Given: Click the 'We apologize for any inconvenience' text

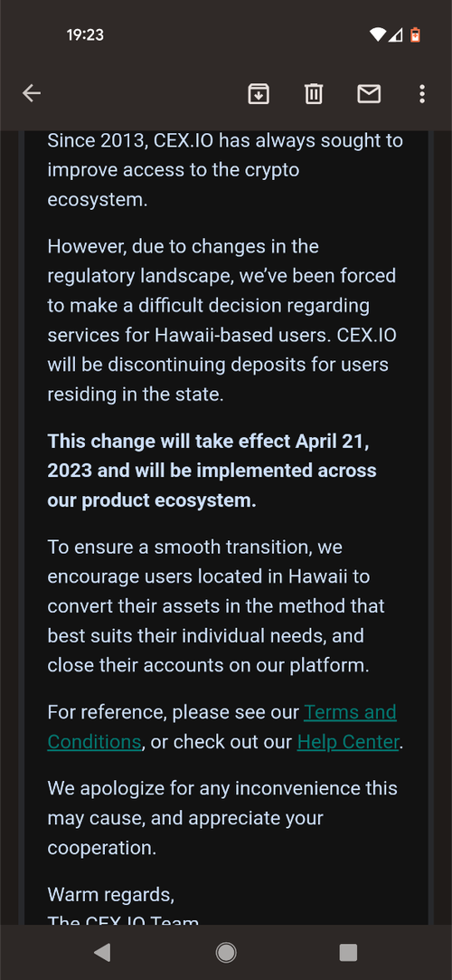Looking at the screenshot, I should [222, 818].
